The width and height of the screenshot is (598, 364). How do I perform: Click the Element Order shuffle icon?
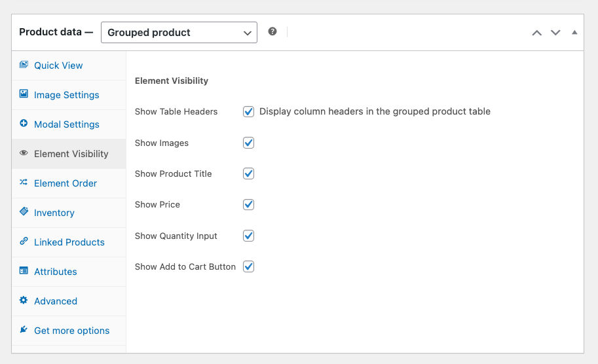24,183
